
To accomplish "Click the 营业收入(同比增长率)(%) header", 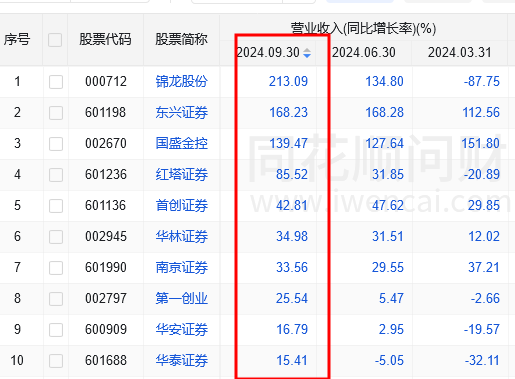I will click(x=363, y=28).
